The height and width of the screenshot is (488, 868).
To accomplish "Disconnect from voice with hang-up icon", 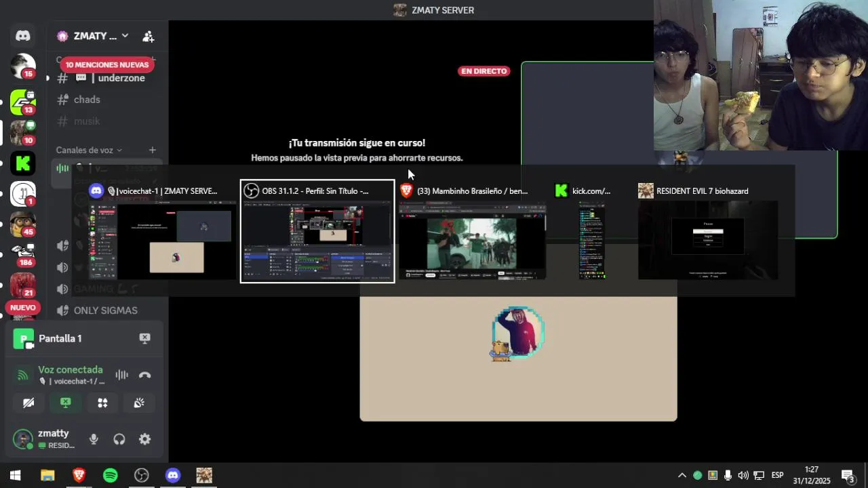I will (x=144, y=375).
